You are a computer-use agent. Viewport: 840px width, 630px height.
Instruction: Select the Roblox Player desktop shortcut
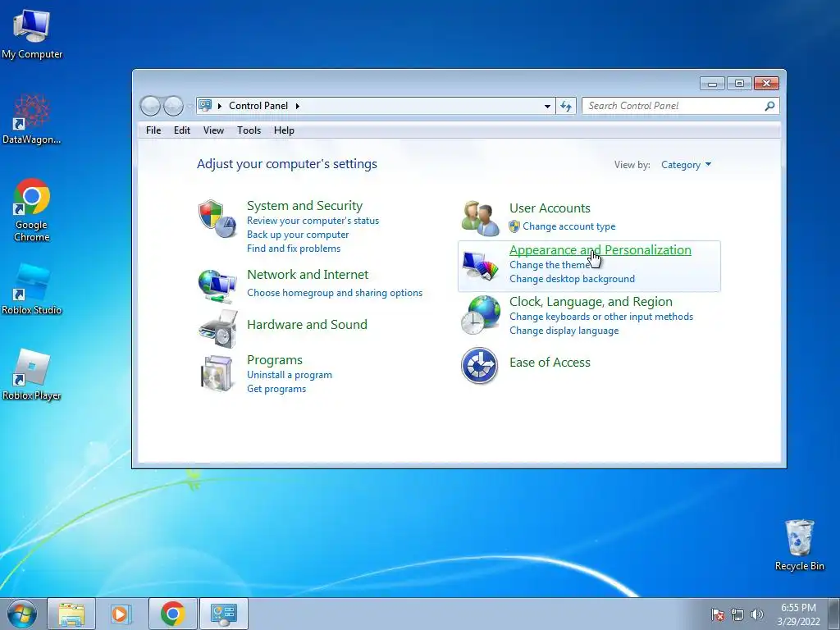click(x=32, y=374)
